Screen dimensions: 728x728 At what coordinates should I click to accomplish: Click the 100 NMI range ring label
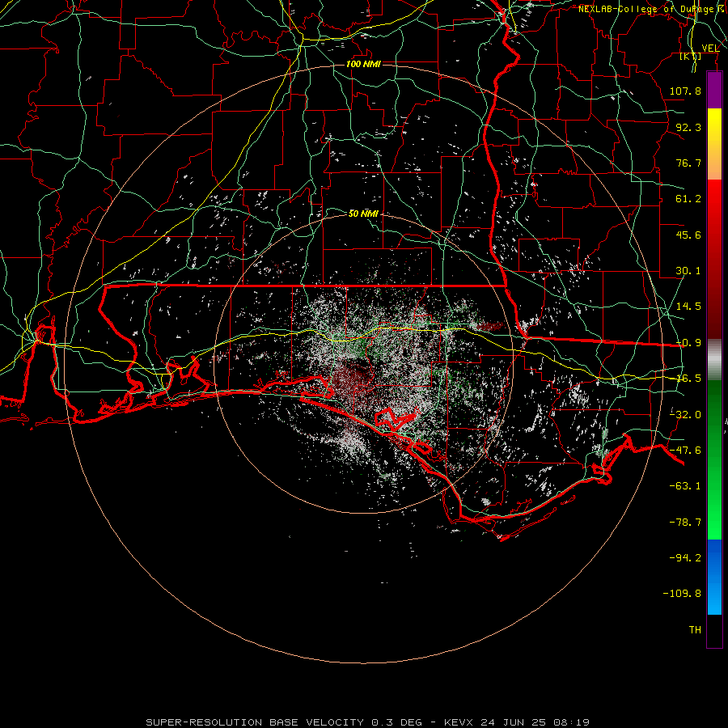coord(363,64)
